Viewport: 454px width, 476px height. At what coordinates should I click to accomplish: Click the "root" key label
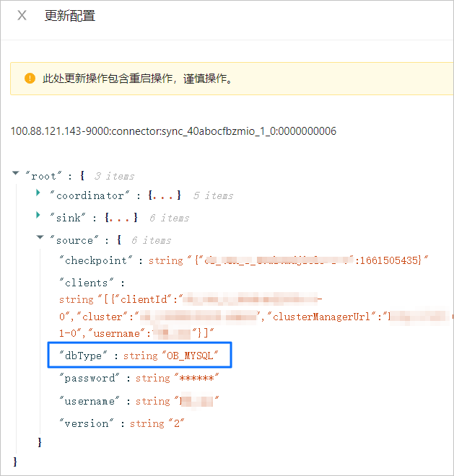pyautogui.click(x=43, y=175)
